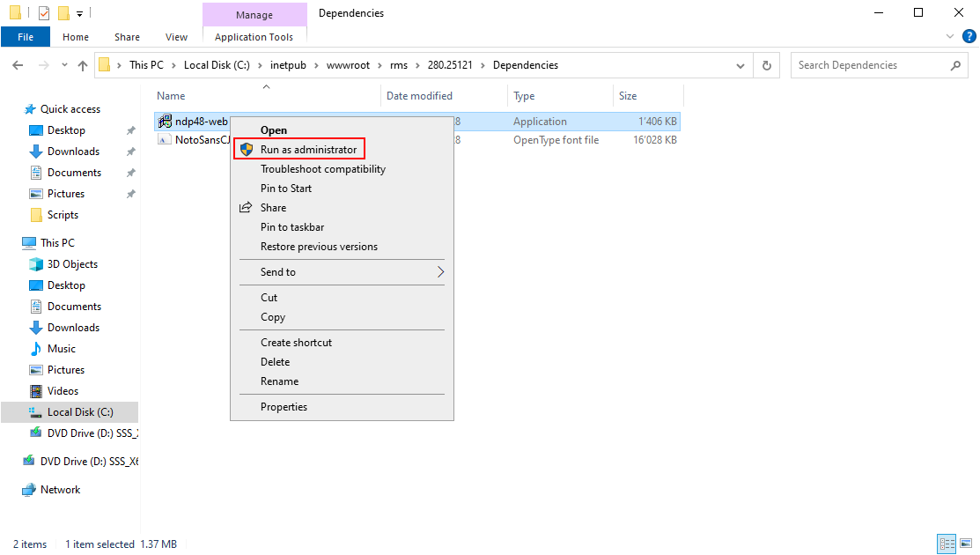Screen dimensions: 980x555
Task: Sort by the Date modified column header
Action: tap(444, 96)
